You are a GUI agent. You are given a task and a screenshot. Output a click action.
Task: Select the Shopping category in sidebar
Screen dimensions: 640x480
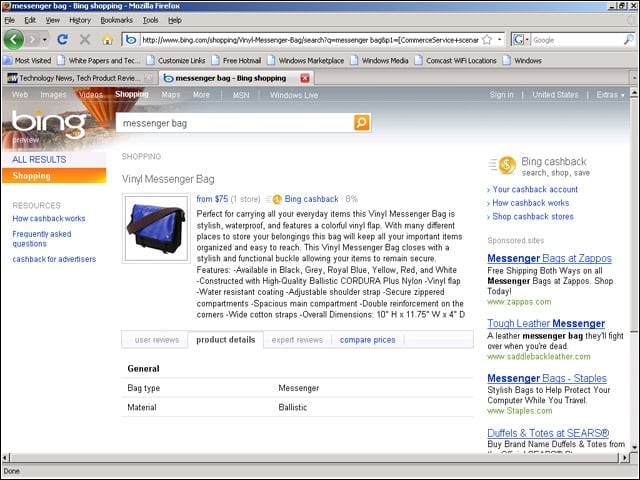(x=54, y=176)
